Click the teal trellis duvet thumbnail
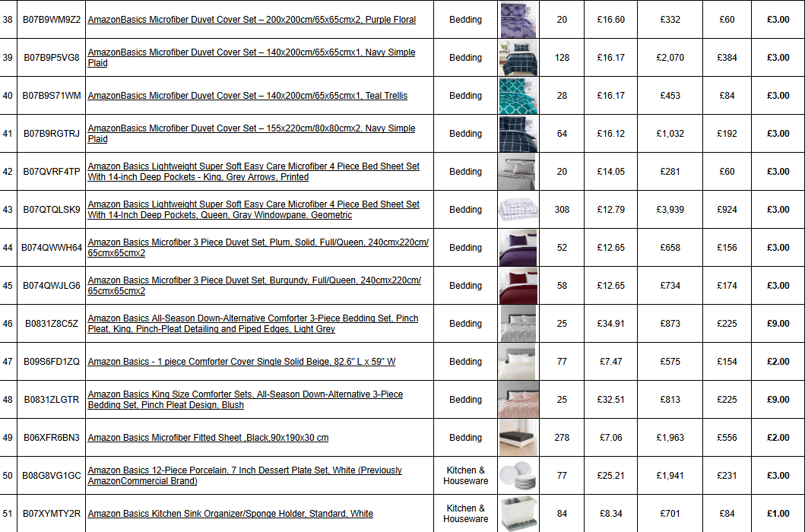 point(518,96)
